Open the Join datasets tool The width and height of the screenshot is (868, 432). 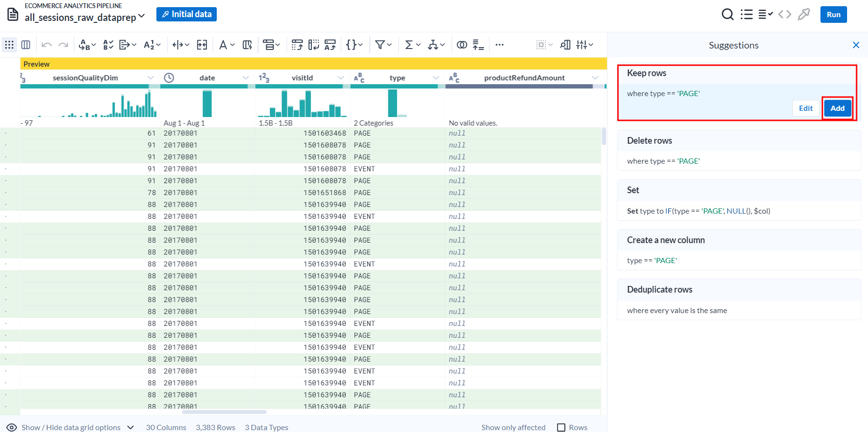click(x=462, y=45)
